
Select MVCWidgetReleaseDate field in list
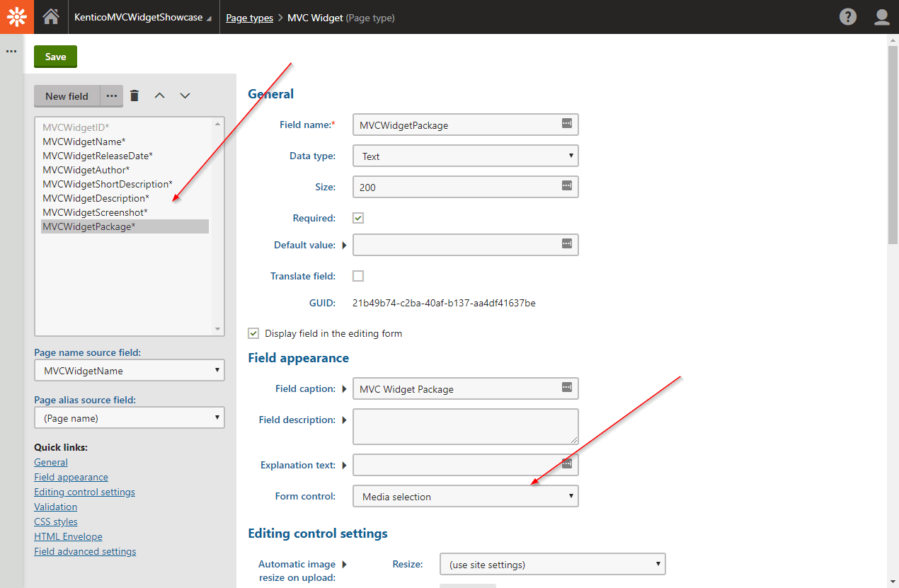pyautogui.click(x=125, y=156)
